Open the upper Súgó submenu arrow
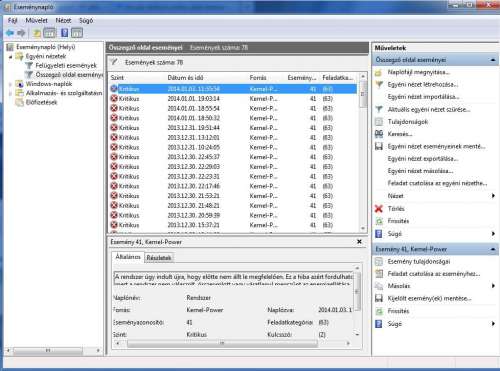Image resolution: width=500 pixels, height=371 pixels. click(493, 234)
